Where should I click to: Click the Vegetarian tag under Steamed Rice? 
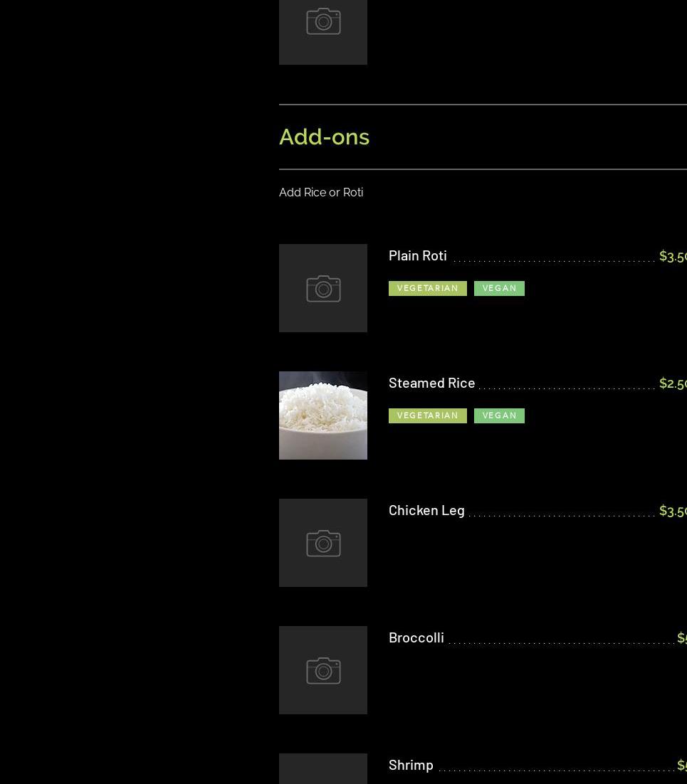(428, 415)
